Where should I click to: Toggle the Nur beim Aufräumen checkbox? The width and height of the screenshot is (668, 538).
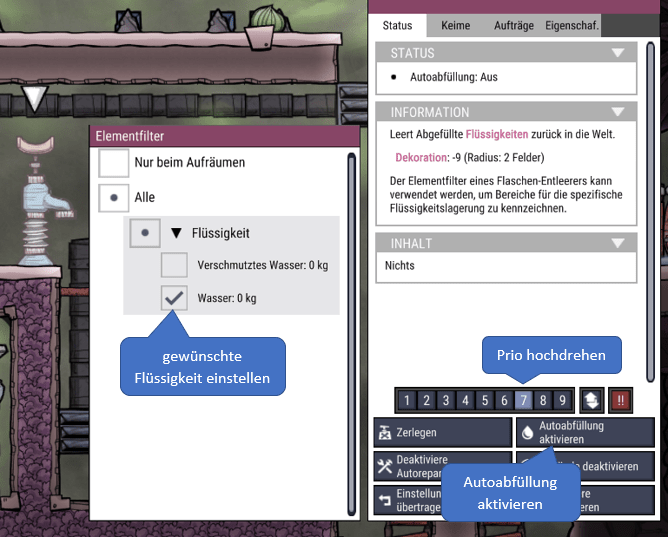pyautogui.click(x=114, y=162)
